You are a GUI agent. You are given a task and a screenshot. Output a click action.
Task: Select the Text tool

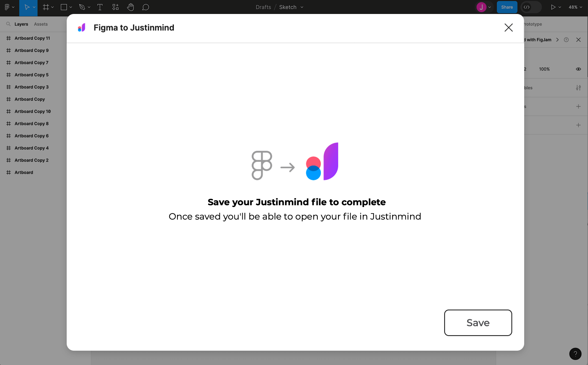[x=100, y=7]
